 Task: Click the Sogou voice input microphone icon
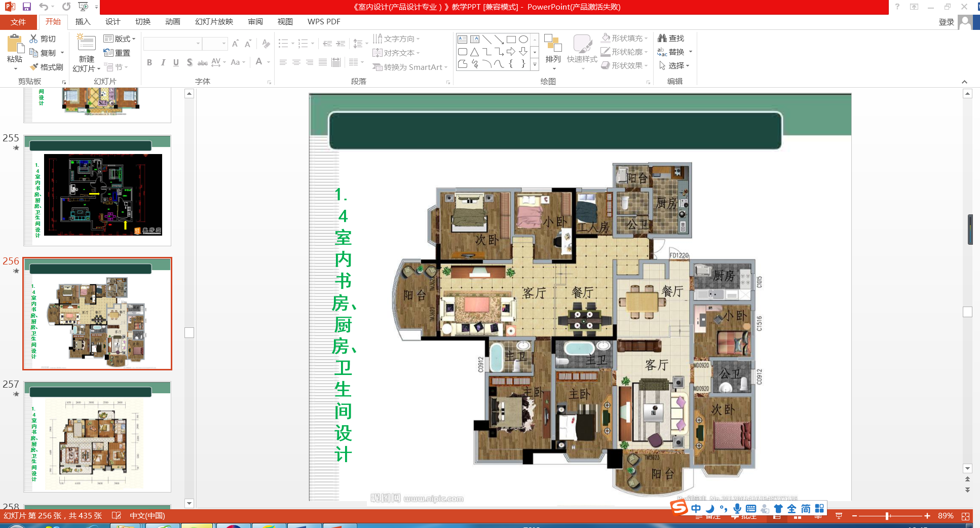pos(737,509)
